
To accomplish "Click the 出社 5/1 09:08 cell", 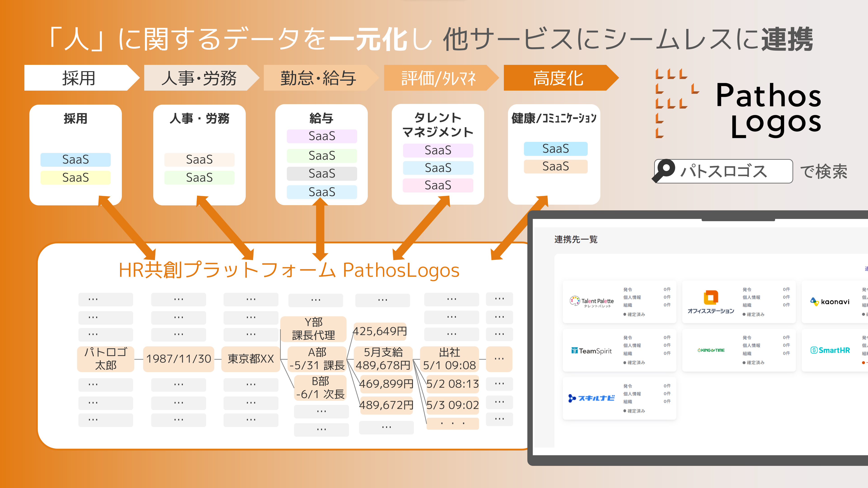I will (x=449, y=359).
